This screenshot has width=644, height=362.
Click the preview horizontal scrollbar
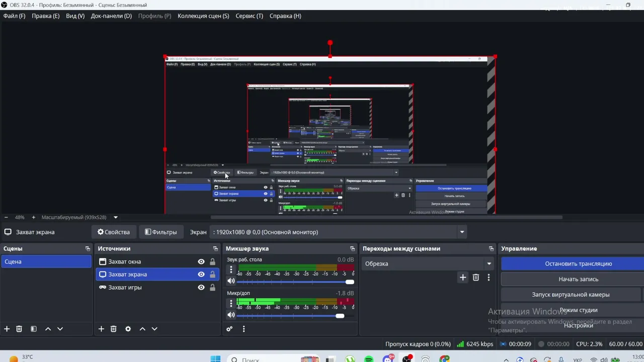(386, 217)
